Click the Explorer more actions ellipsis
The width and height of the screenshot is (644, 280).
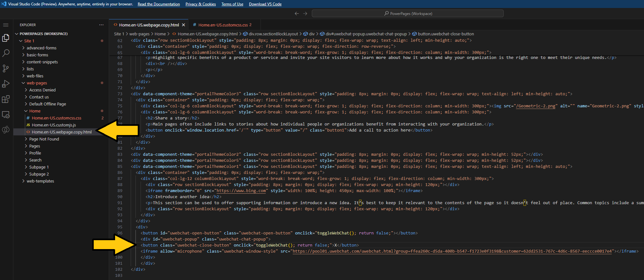coord(101,25)
